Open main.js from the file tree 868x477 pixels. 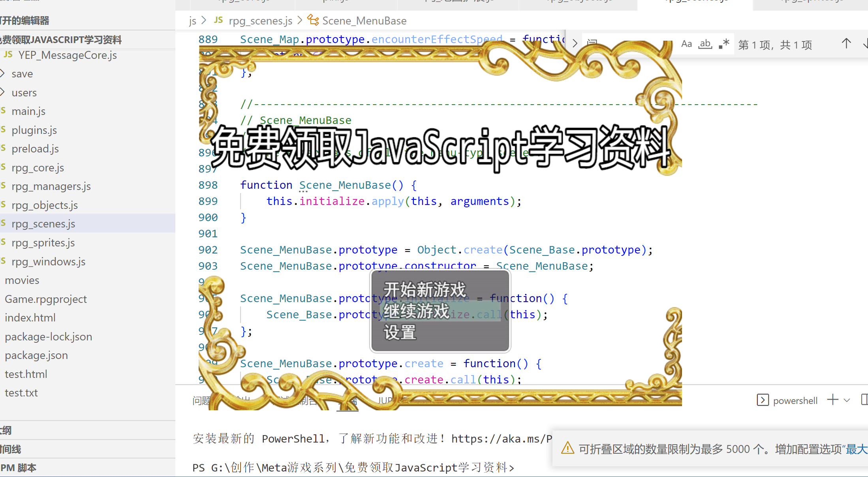pyautogui.click(x=28, y=111)
